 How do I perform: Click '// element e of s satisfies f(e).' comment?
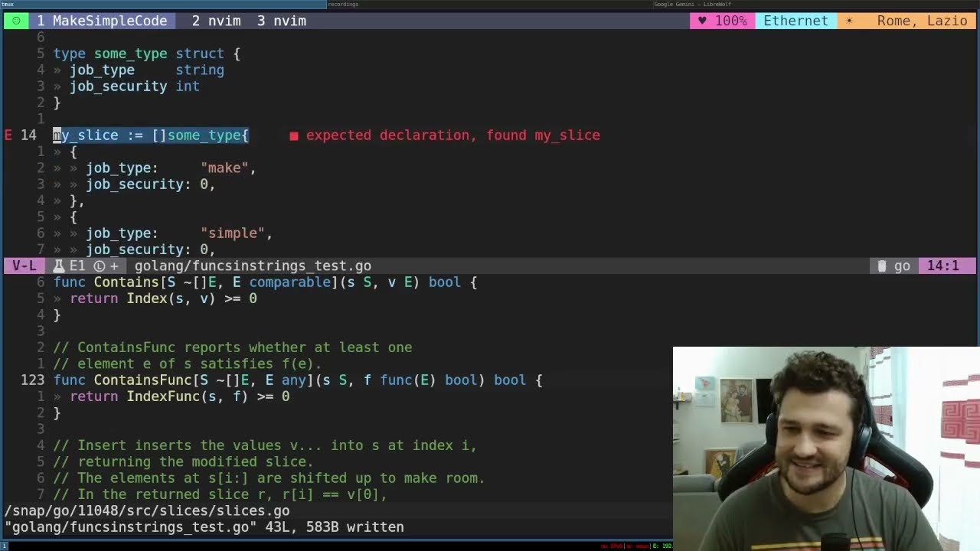click(x=188, y=364)
